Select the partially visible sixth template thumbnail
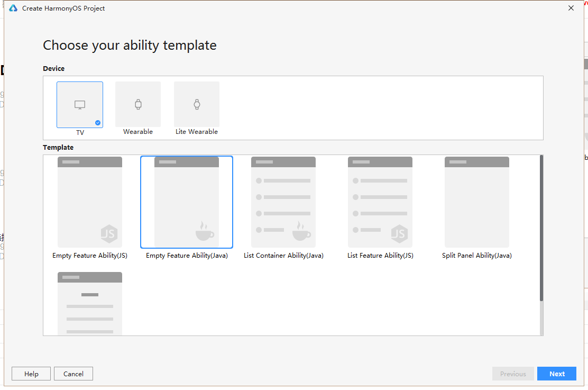 pos(89,303)
